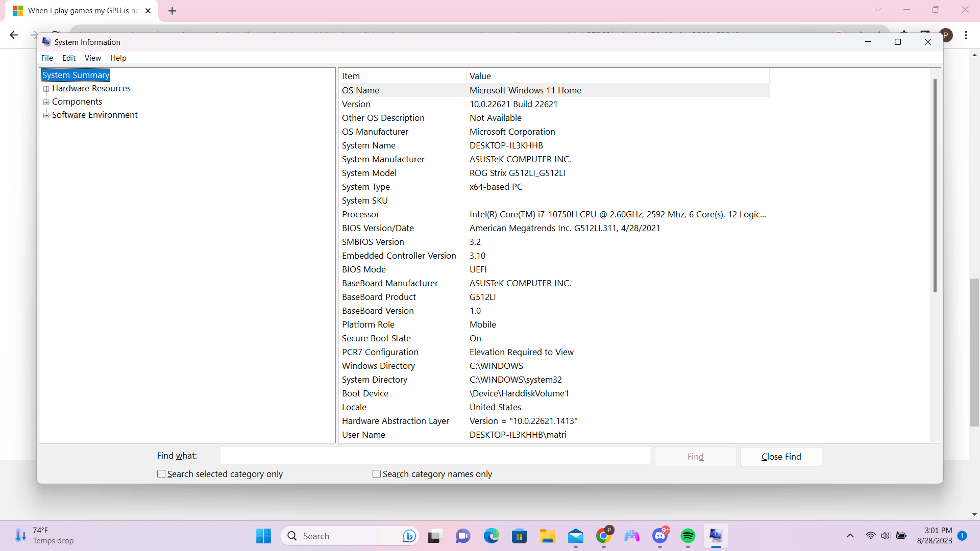Expand Hardware Resources tree node

pyautogui.click(x=46, y=89)
